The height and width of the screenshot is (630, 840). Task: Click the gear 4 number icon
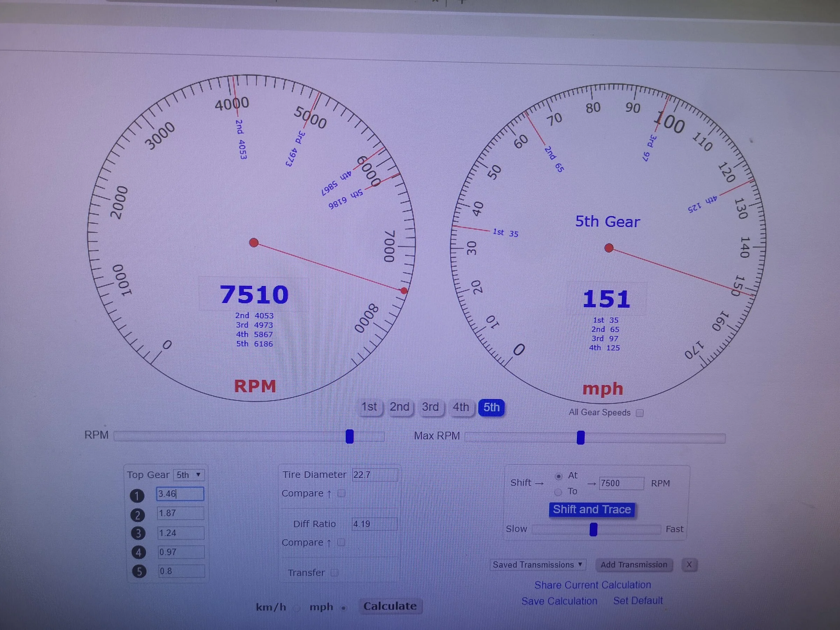coord(139,552)
